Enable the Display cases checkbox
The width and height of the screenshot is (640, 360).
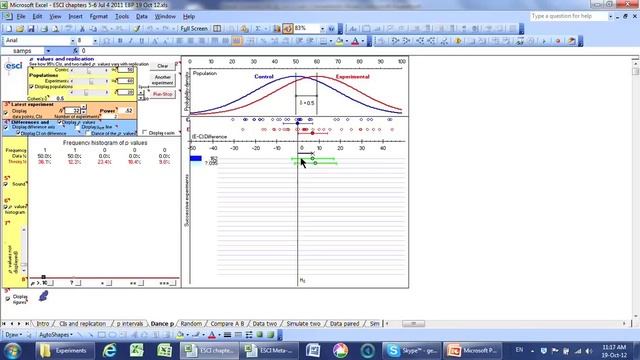click(144, 132)
